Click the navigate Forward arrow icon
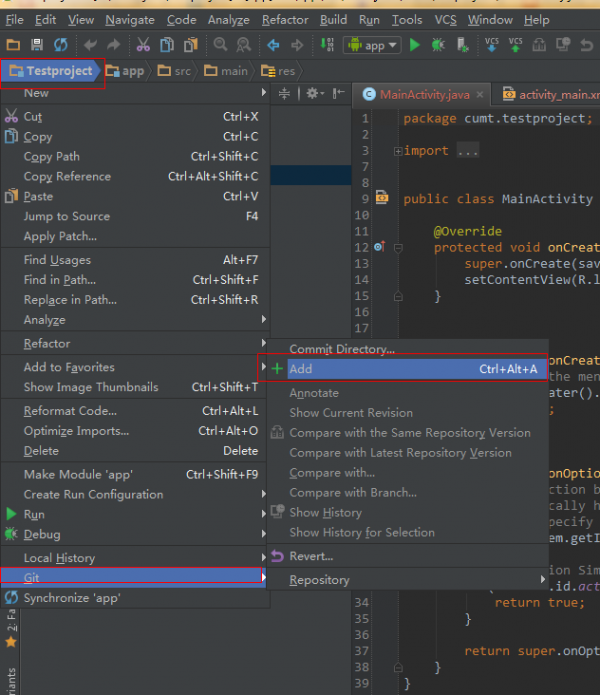The image size is (600, 695). (297, 45)
